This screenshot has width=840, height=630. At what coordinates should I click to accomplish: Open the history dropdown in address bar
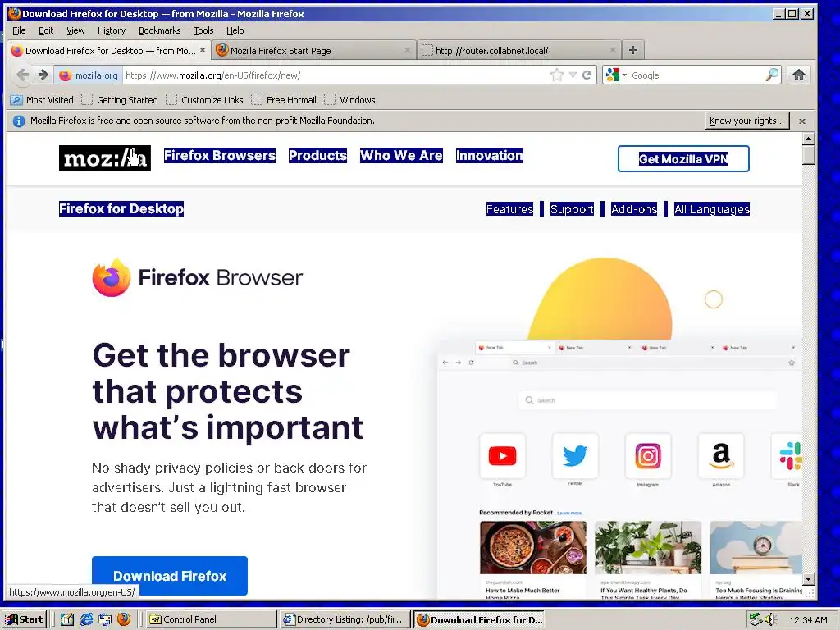pos(573,75)
